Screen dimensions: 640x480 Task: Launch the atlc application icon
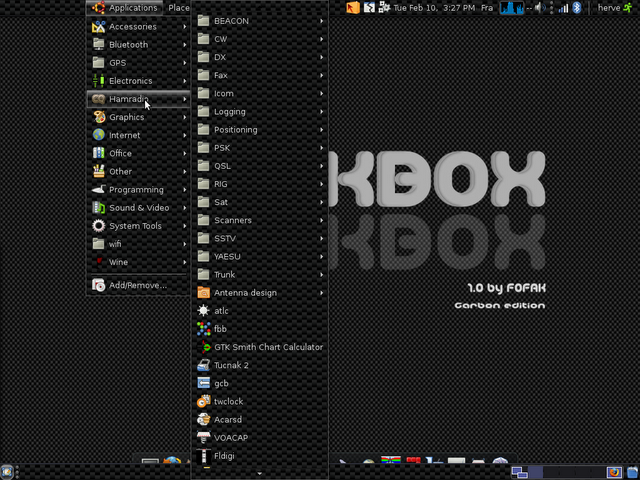[203, 311]
